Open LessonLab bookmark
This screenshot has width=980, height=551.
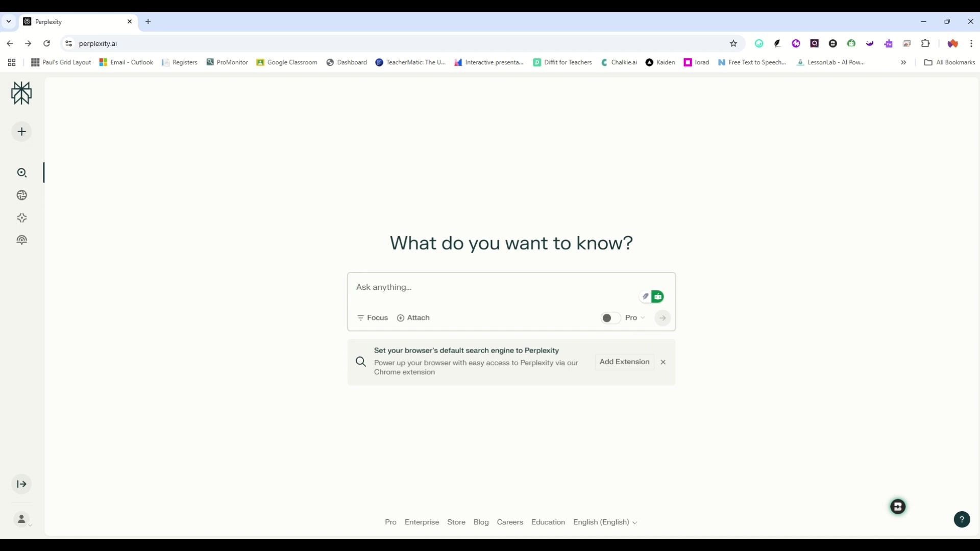(x=830, y=62)
